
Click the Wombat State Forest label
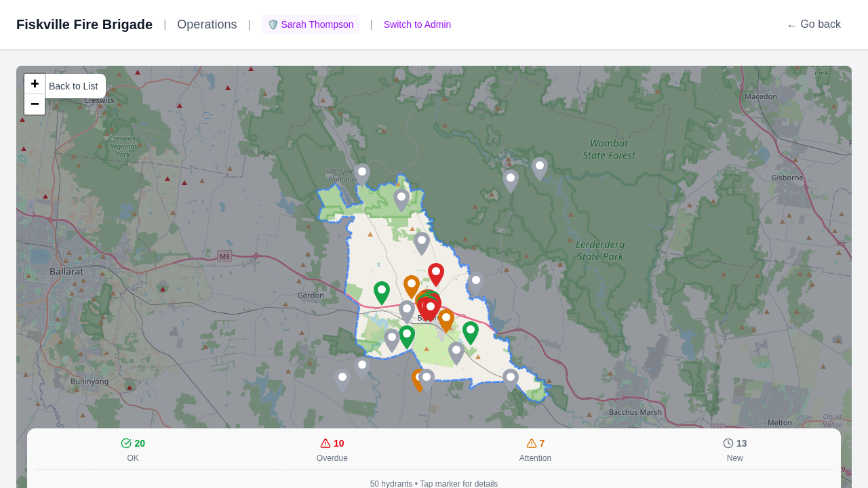(609, 149)
